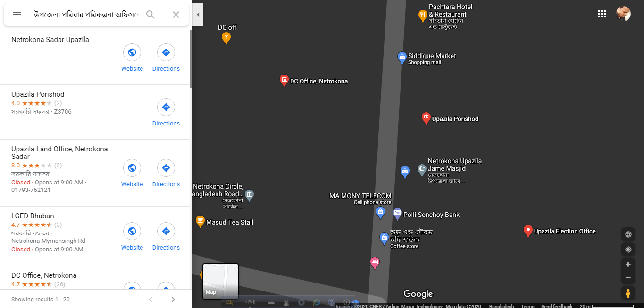Open the hamburger main menu
644x308 pixels.
click(x=17, y=15)
